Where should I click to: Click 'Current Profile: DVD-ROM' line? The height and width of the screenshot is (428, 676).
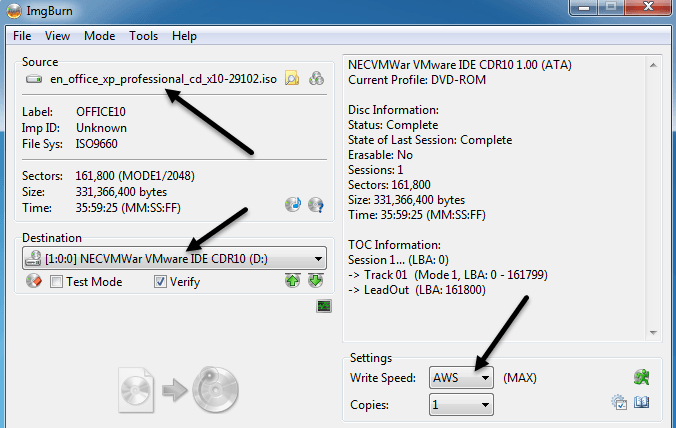417,80
